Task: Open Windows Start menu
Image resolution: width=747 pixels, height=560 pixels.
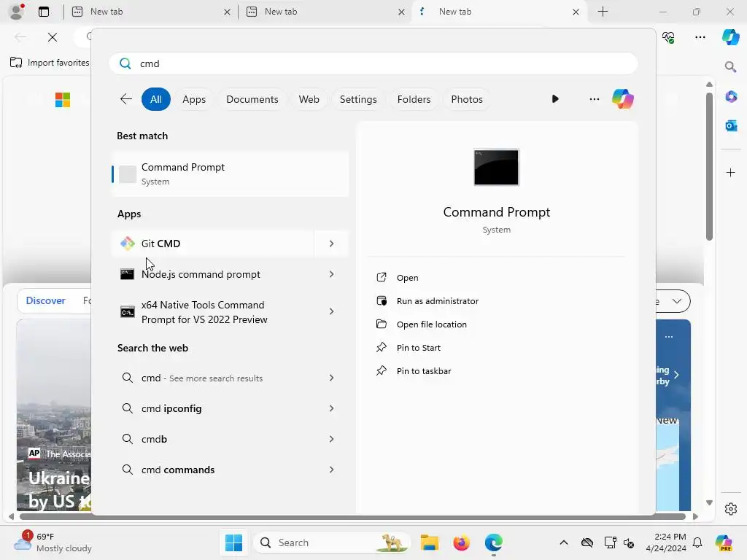Action: point(233,542)
